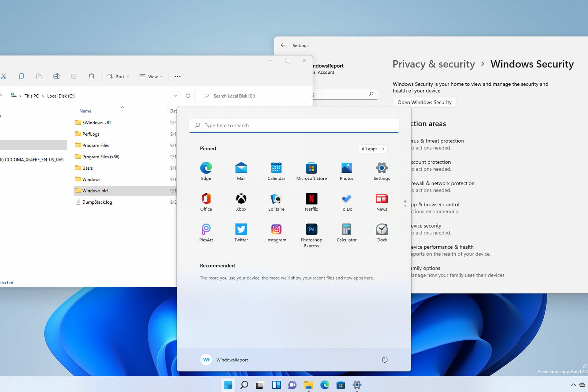588x392 pixels.
Task: Click the Windows Start button on taskbar
Action: 228,385
